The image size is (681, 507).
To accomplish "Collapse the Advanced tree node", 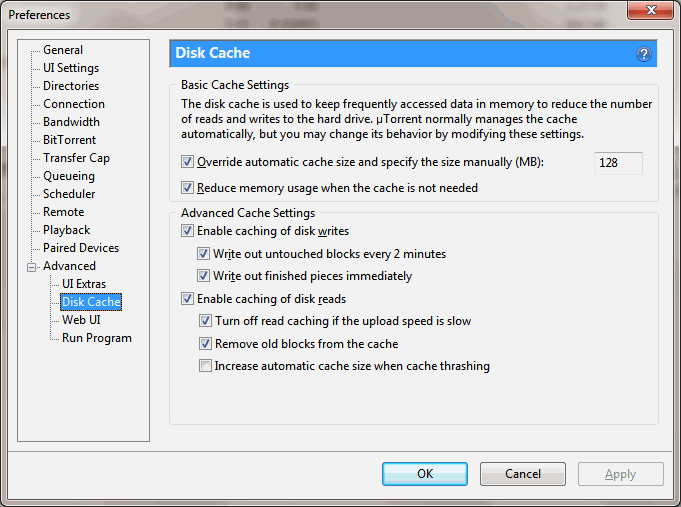I will click(x=31, y=267).
